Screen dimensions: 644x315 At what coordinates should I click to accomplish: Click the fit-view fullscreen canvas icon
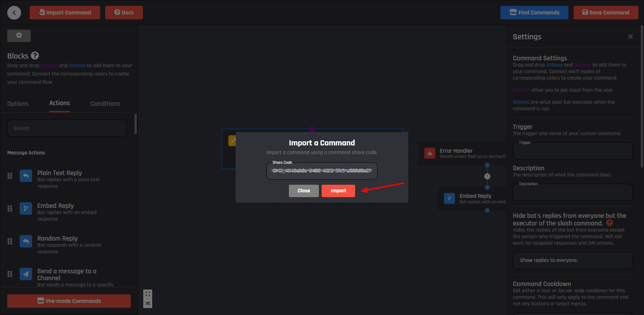(x=148, y=294)
